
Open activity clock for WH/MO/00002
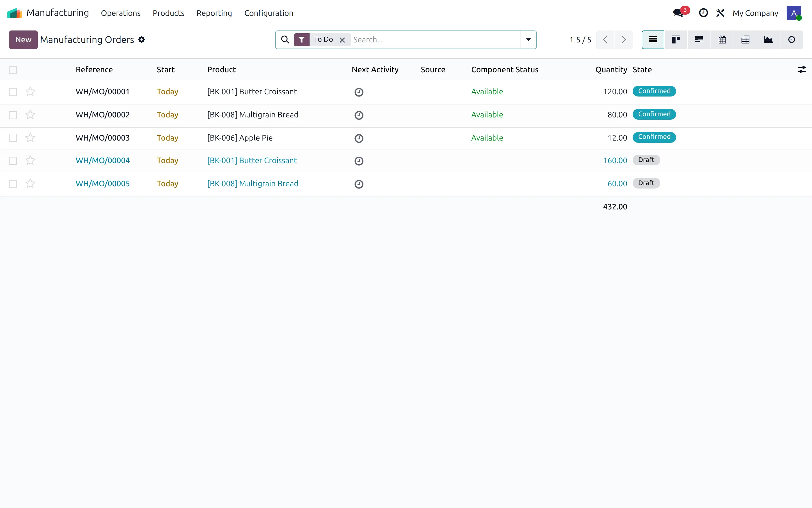(x=359, y=115)
